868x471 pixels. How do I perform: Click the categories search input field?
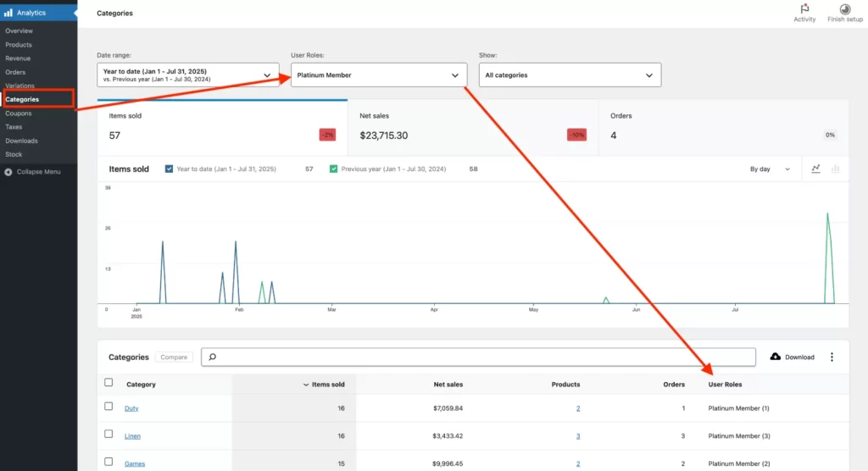pos(479,357)
